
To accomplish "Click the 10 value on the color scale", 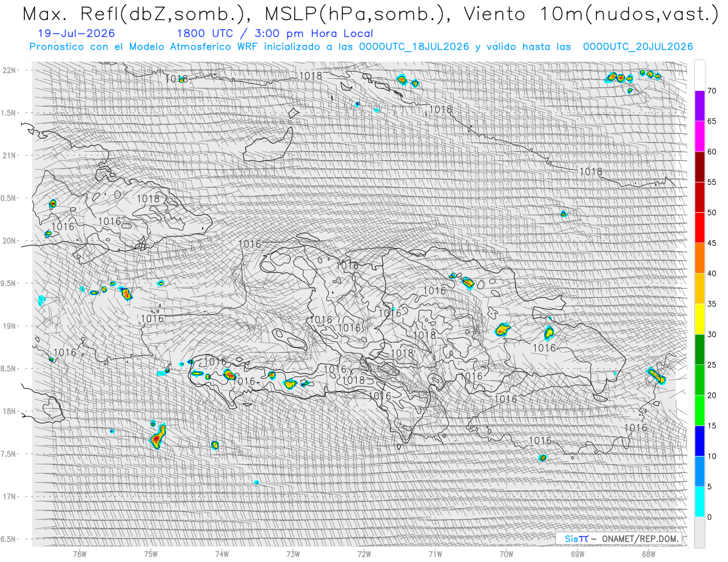I will click(712, 456).
